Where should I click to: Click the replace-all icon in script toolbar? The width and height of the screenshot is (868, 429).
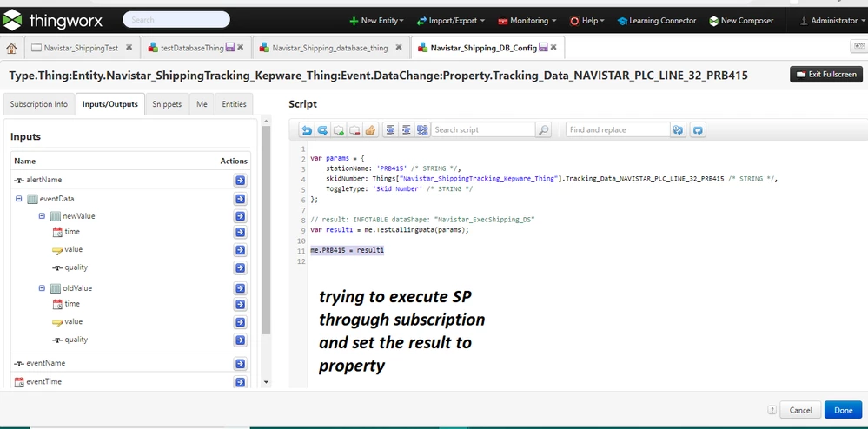[698, 130]
